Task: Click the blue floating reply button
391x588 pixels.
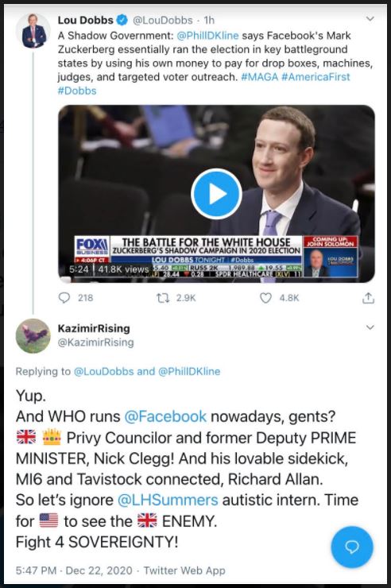Action: (352, 547)
